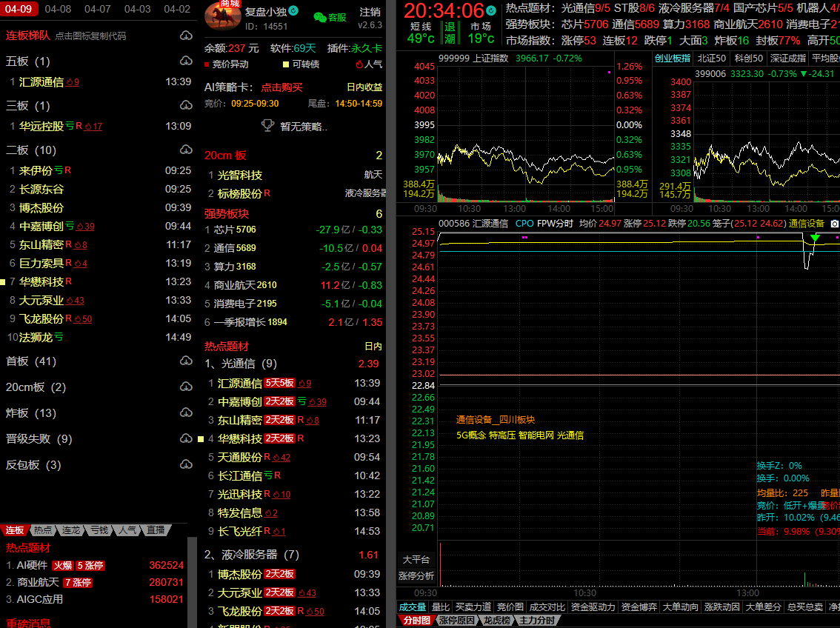Image resolution: width=840 pixels, height=628 pixels.
Task: Click the refresh icon next to 复盘小独
Action: [293, 11]
